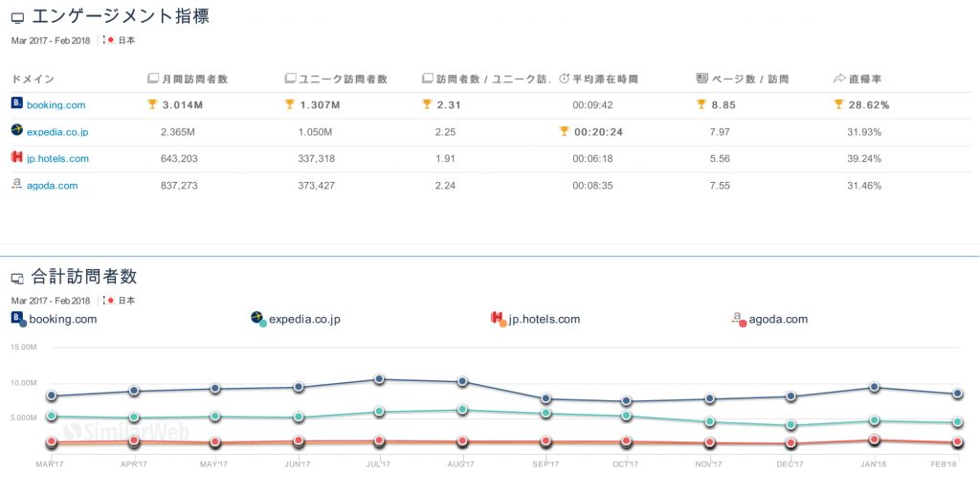Click desktop icon beside エンゲージメント指標 heading
The image size is (980, 498).
click(17, 18)
